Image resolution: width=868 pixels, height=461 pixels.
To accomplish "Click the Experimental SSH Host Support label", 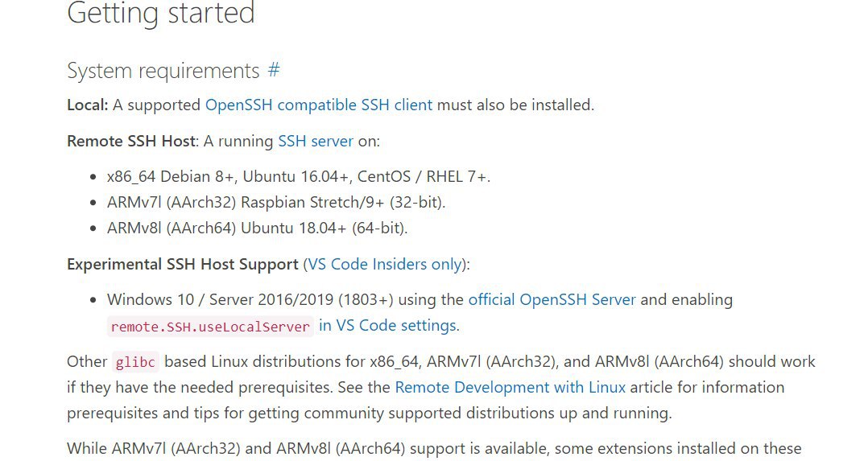I will [x=183, y=265].
